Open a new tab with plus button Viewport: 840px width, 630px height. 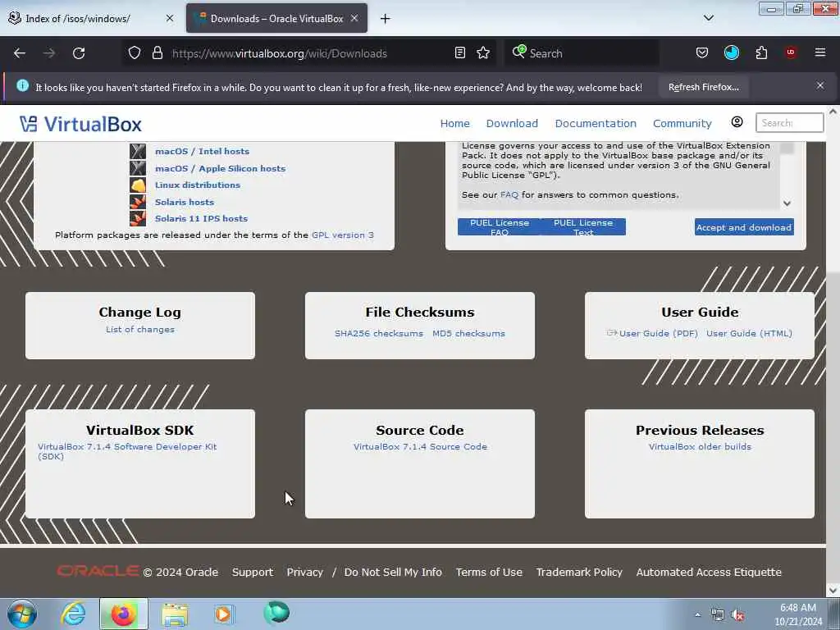click(x=386, y=19)
